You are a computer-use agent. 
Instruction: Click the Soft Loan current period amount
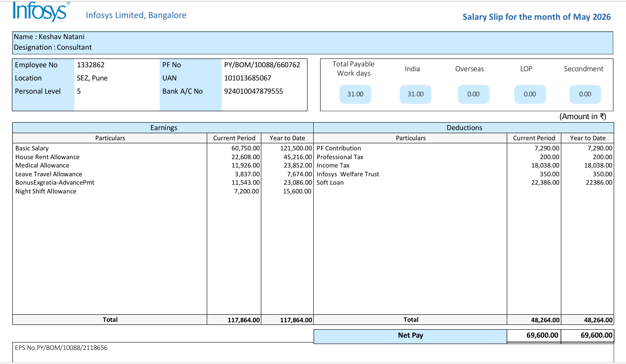[x=545, y=182]
